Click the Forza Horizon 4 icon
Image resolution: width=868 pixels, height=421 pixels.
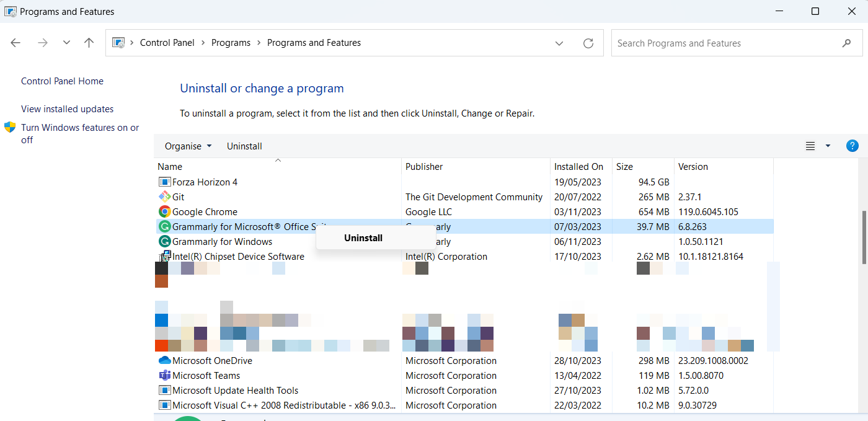point(164,182)
